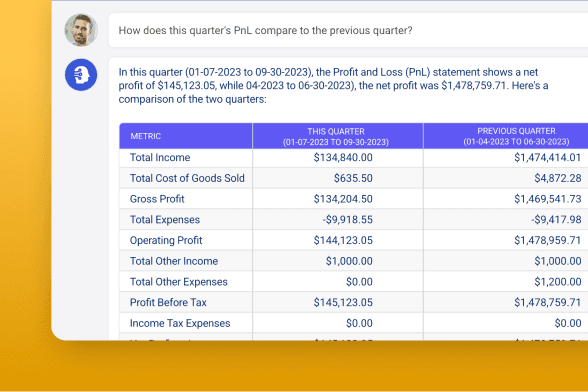This screenshot has height=392, width=588.
Task: Click the Operating Profit row label
Action: (x=166, y=240)
